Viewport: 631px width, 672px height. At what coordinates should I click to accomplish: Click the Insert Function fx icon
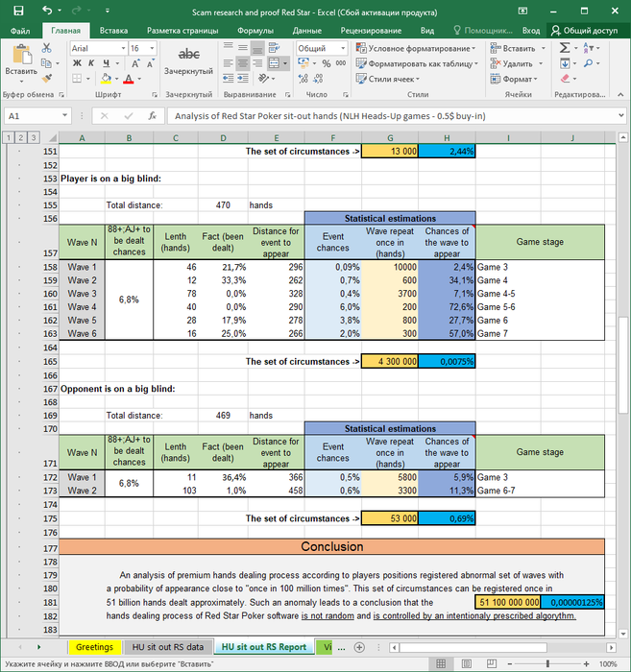pyautogui.click(x=152, y=116)
